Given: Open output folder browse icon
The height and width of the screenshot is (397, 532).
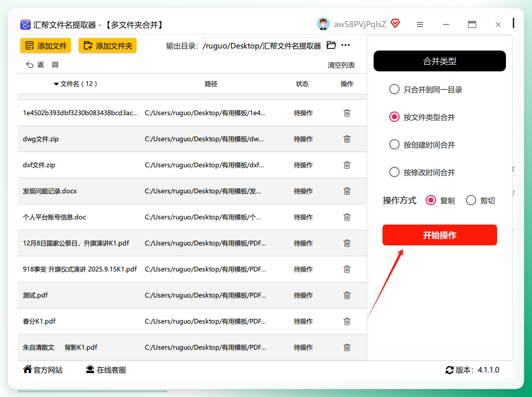Looking at the screenshot, I should pos(331,45).
